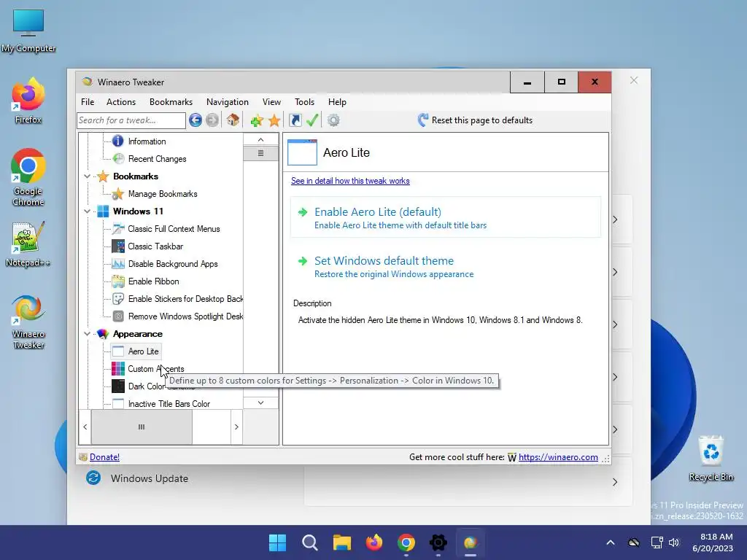Screen dimensions: 747x560
Task: Click scroll up arrow of tree panel
Action: (x=260, y=139)
